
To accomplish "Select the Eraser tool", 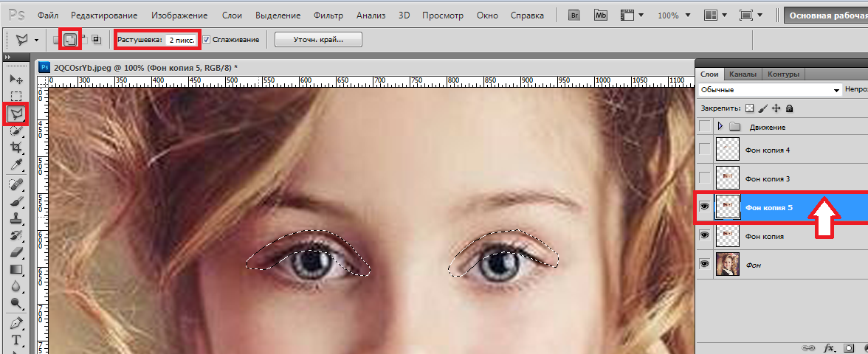I will click(16, 252).
